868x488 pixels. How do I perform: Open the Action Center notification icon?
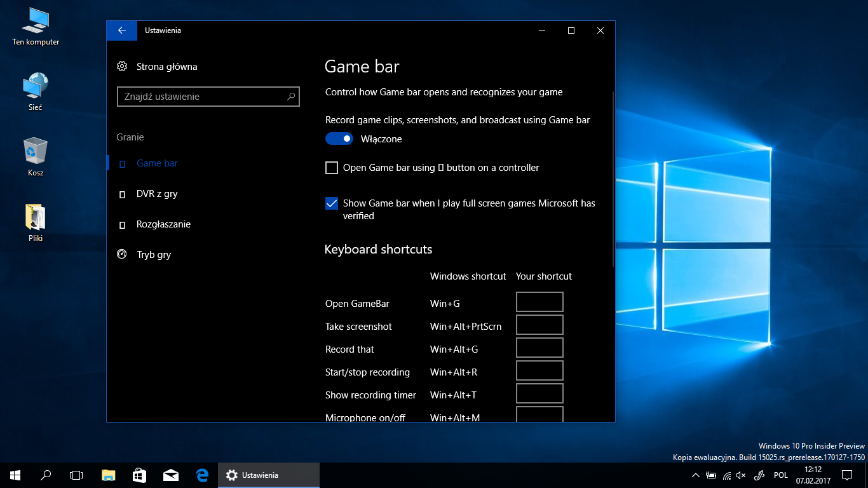pos(847,475)
